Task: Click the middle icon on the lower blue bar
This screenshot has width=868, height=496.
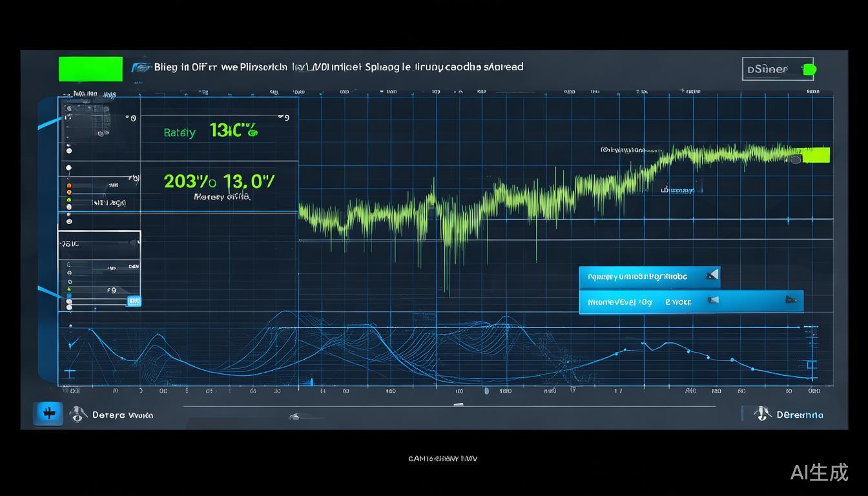Action: pyautogui.click(x=713, y=300)
